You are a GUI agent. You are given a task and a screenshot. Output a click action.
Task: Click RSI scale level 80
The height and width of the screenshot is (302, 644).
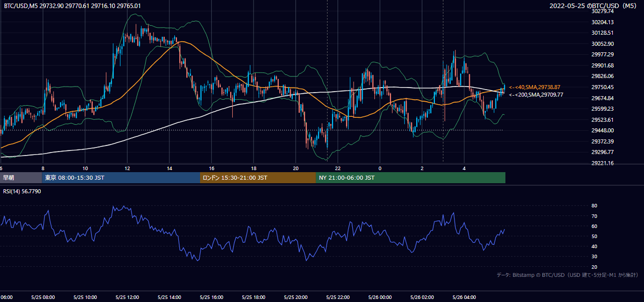click(x=595, y=206)
